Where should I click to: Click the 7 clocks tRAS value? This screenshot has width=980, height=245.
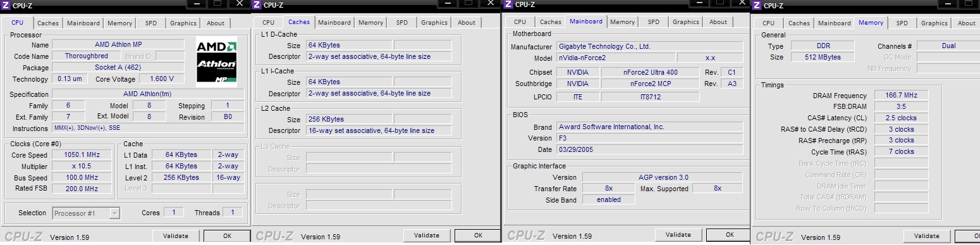coord(901,152)
